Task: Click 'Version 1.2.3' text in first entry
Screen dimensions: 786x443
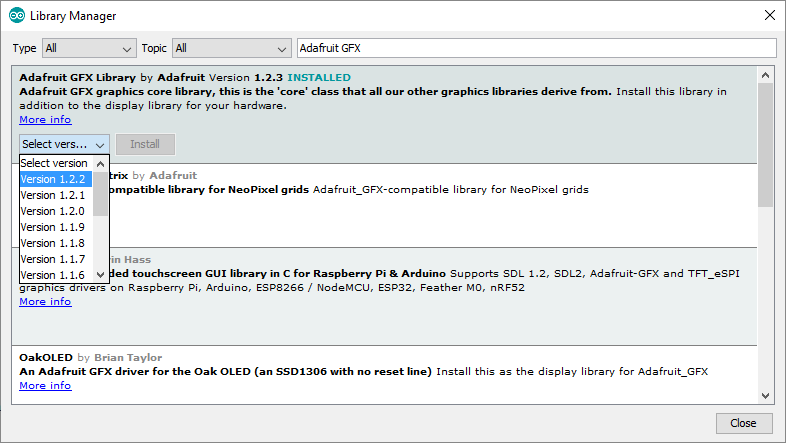Action: 246,78
